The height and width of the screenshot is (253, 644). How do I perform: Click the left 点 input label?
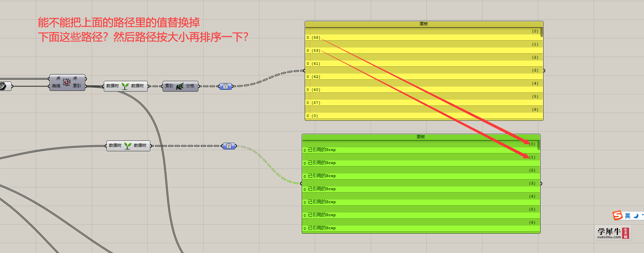[x=58, y=78]
